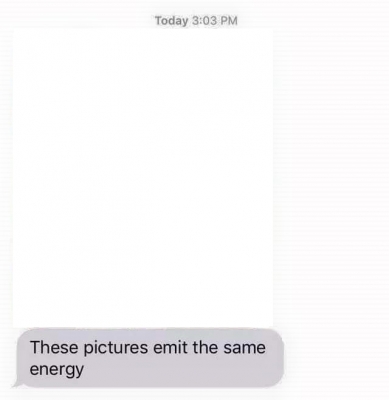The width and height of the screenshot is (389, 400).
Task: Tap the blank white image attachment
Action: 143,178
